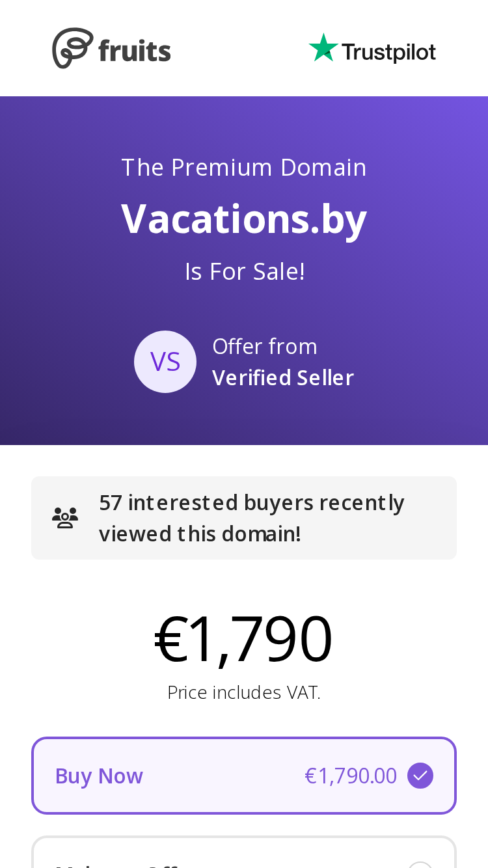Click the VS seller avatar circle
Viewport: 488px width, 868px height.
point(165,362)
